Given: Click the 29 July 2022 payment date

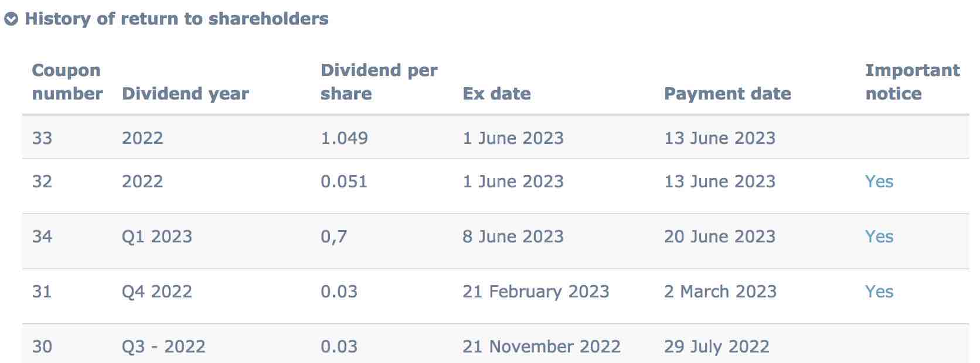Looking at the screenshot, I should 716,347.
